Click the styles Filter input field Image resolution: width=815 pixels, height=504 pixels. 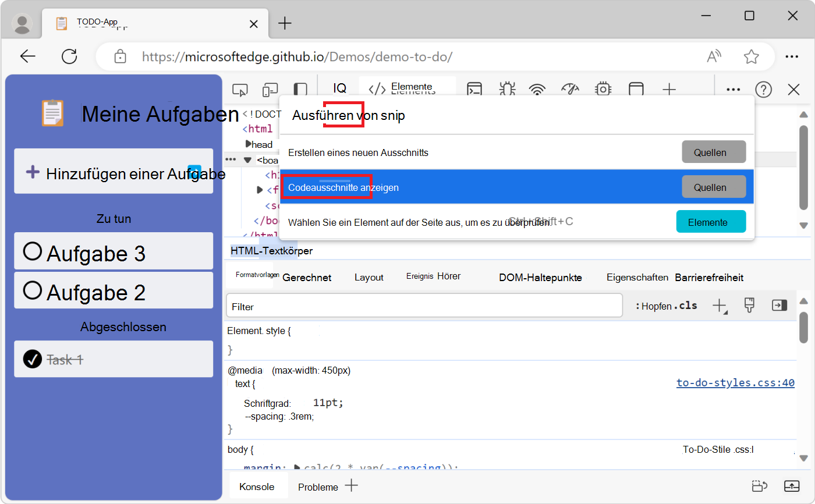click(x=424, y=306)
